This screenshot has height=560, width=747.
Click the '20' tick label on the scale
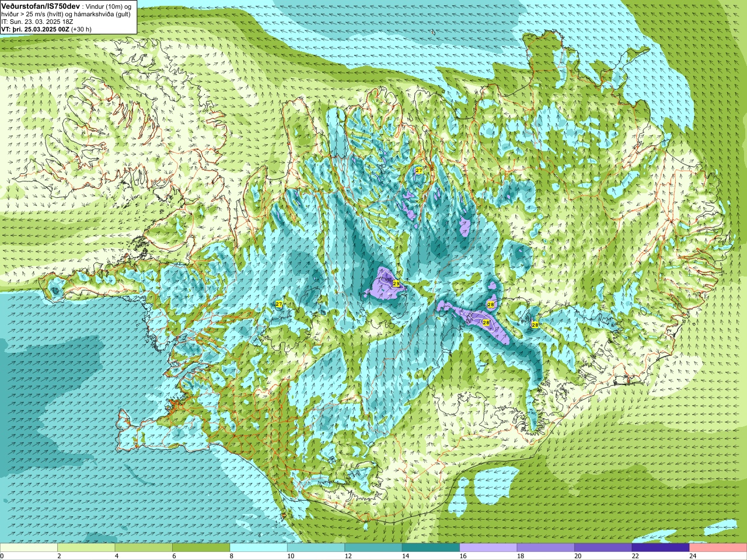577,556
